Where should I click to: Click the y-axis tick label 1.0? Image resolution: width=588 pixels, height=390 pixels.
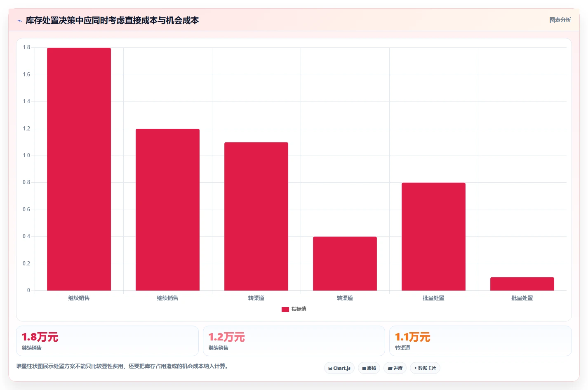pos(26,156)
